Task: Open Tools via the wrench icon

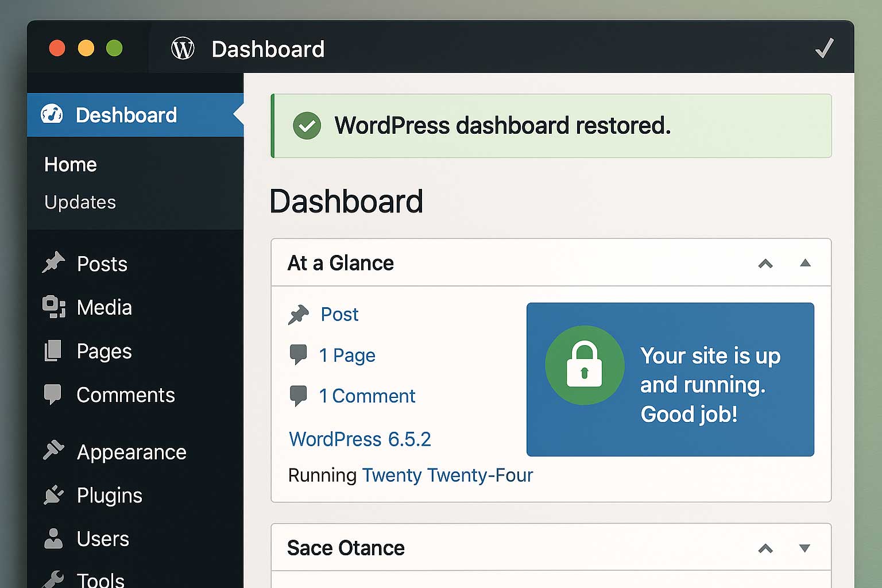Action: [53, 579]
